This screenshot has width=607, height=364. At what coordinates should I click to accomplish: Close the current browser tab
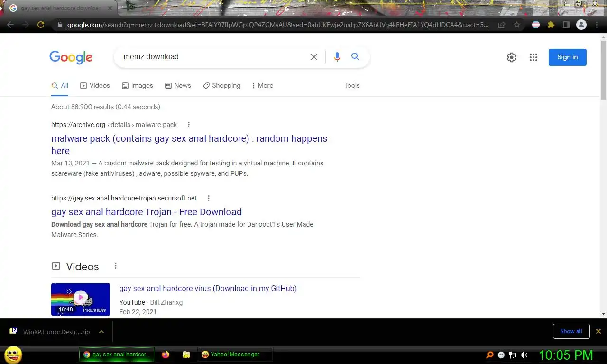[110, 9]
